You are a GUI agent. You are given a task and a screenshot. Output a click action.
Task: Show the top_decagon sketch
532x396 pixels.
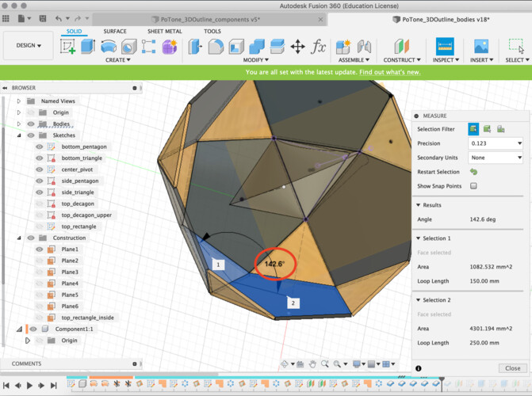click(40, 204)
